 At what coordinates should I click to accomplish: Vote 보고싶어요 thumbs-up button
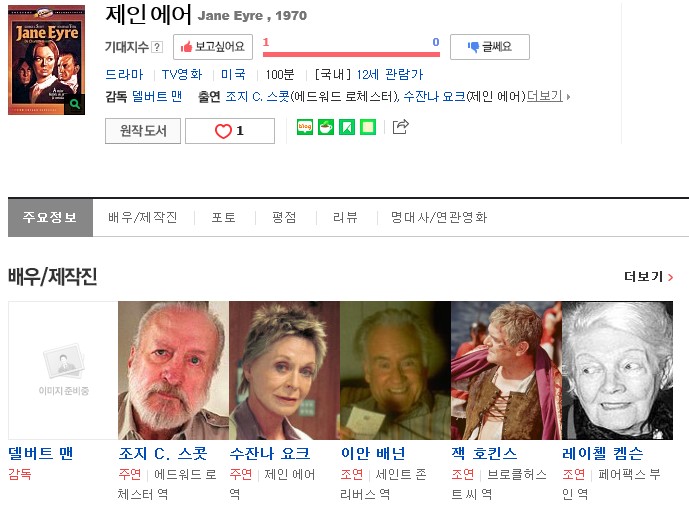(x=213, y=47)
